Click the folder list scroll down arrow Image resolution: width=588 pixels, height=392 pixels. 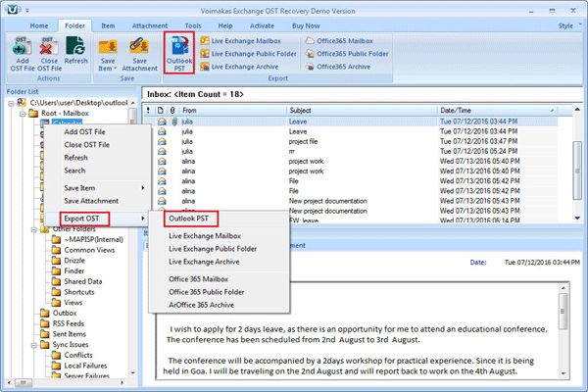[x=132, y=372]
